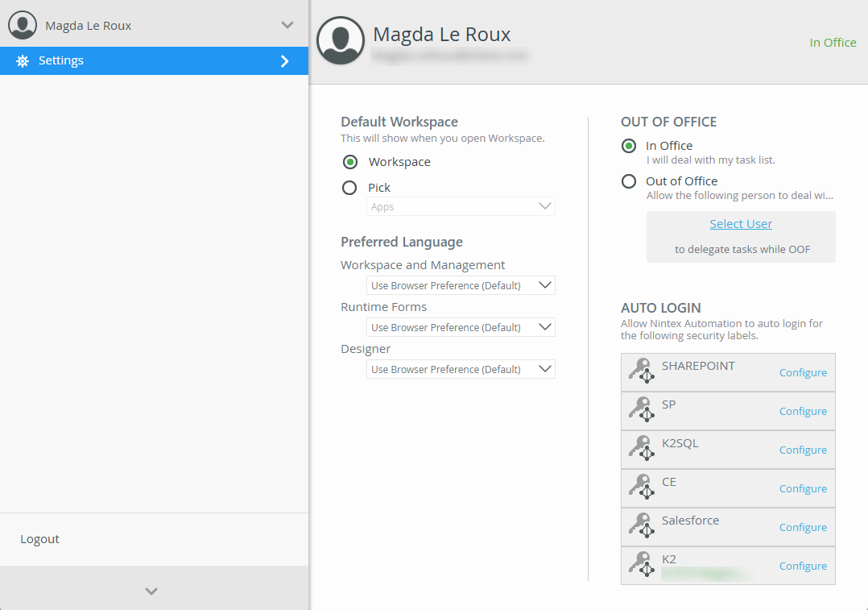868x610 pixels.
Task: Click the Settings gear icon in sidebar
Action: point(23,61)
